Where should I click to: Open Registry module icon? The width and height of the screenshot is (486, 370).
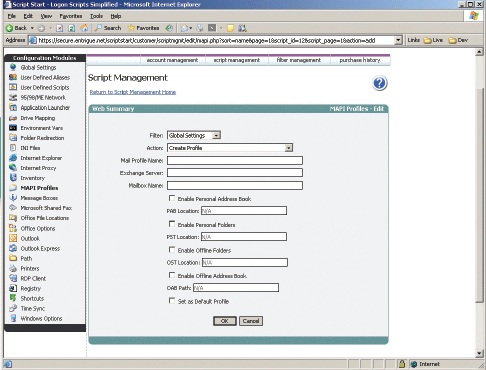pos(13,288)
